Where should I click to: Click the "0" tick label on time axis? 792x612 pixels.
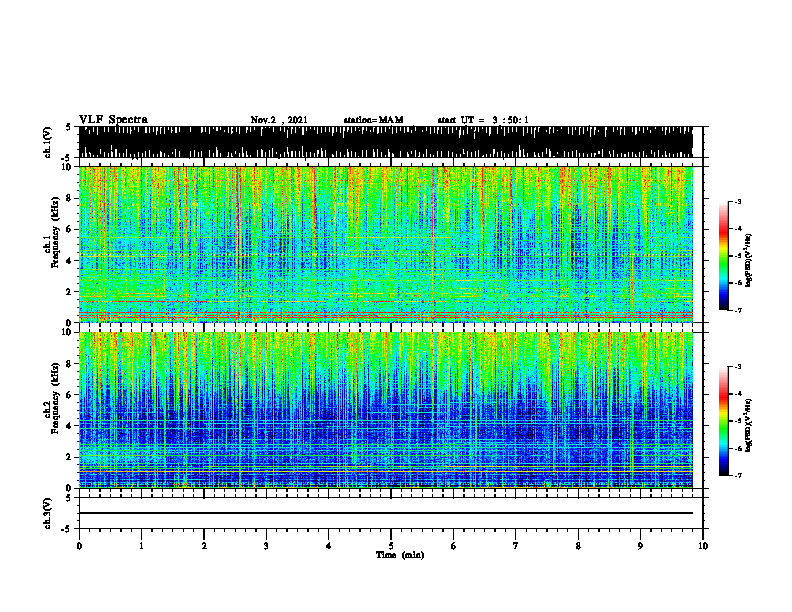click(x=79, y=546)
